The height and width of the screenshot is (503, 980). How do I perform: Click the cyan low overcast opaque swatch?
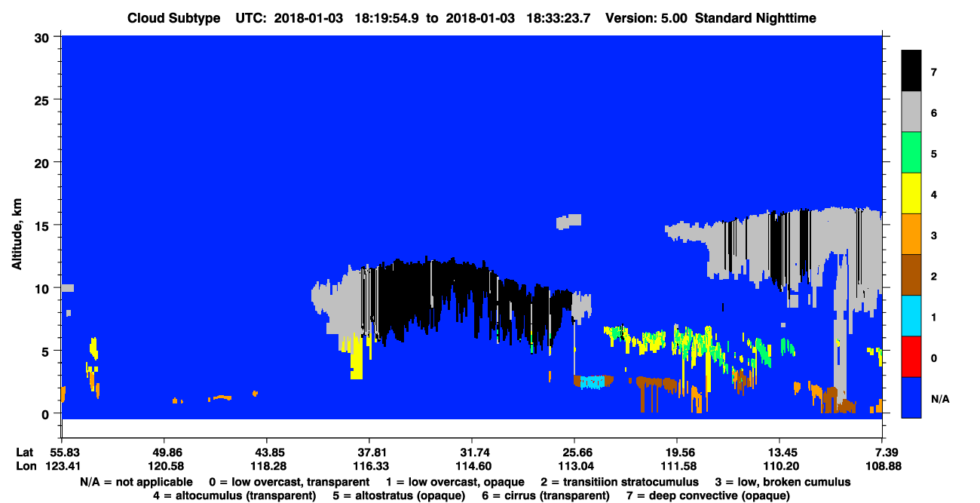click(x=911, y=316)
